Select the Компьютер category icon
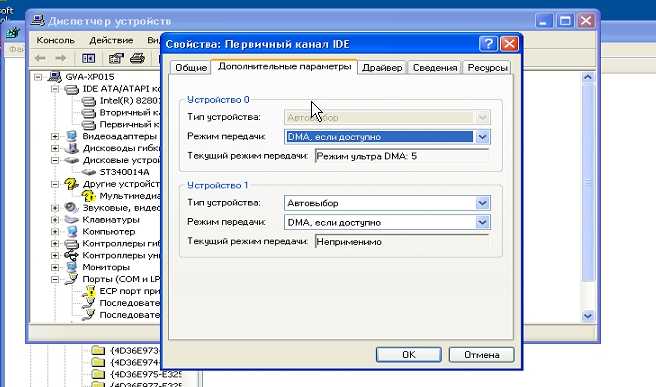This screenshot has height=387, width=656. (x=72, y=231)
